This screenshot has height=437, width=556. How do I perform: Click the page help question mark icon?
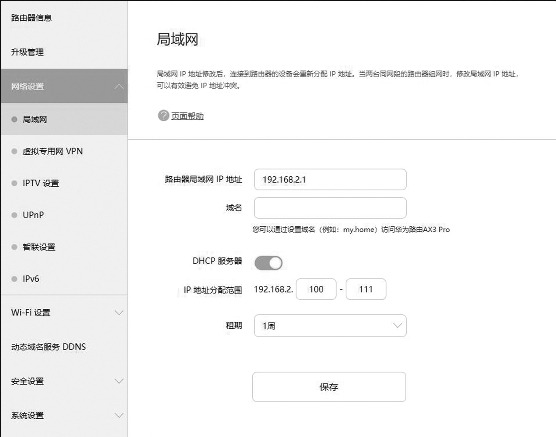pyautogui.click(x=163, y=116)
